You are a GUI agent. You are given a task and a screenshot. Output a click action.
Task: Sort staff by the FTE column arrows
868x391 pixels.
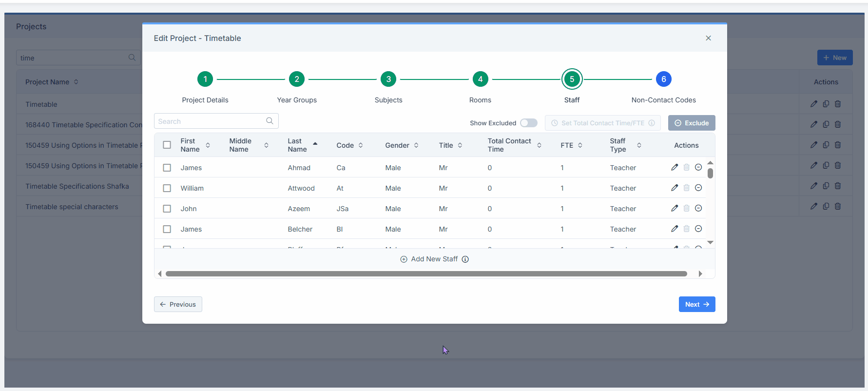point(580,145)
